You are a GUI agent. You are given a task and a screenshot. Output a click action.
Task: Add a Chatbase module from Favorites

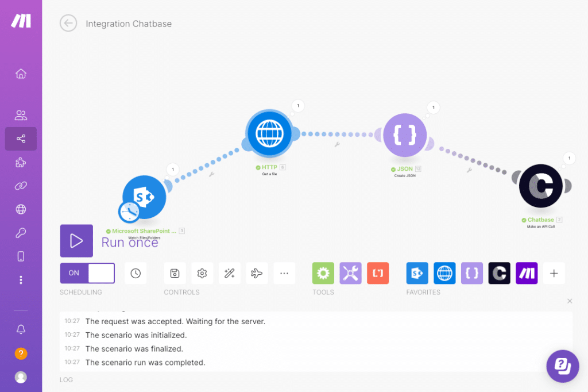click(x=499, y=273)
